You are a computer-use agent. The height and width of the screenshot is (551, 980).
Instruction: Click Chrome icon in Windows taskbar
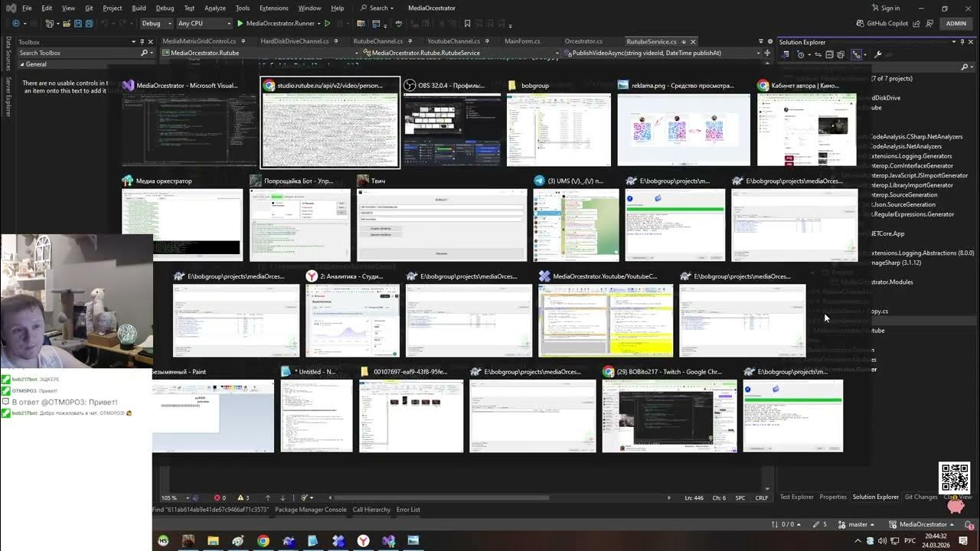tap(263, 541)
